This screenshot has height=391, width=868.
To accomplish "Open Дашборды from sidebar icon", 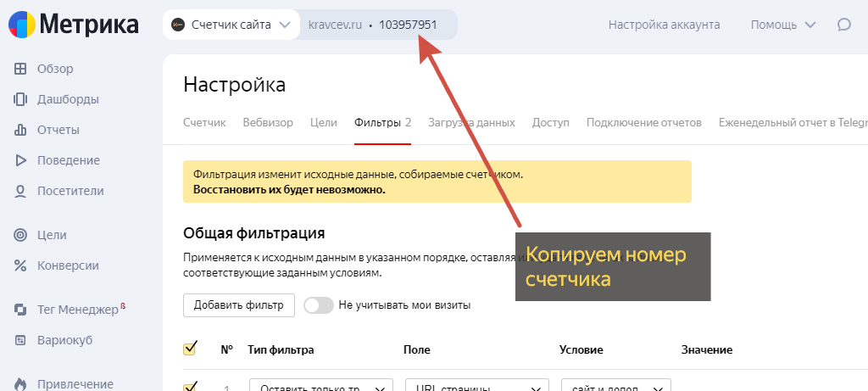I will coord(20,100).
